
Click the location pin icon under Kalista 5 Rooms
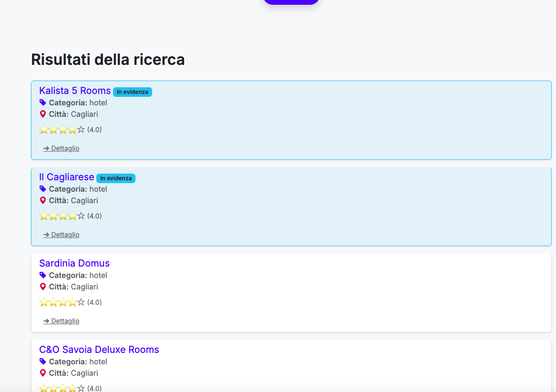pyautogui.click(x=43, y=114)
